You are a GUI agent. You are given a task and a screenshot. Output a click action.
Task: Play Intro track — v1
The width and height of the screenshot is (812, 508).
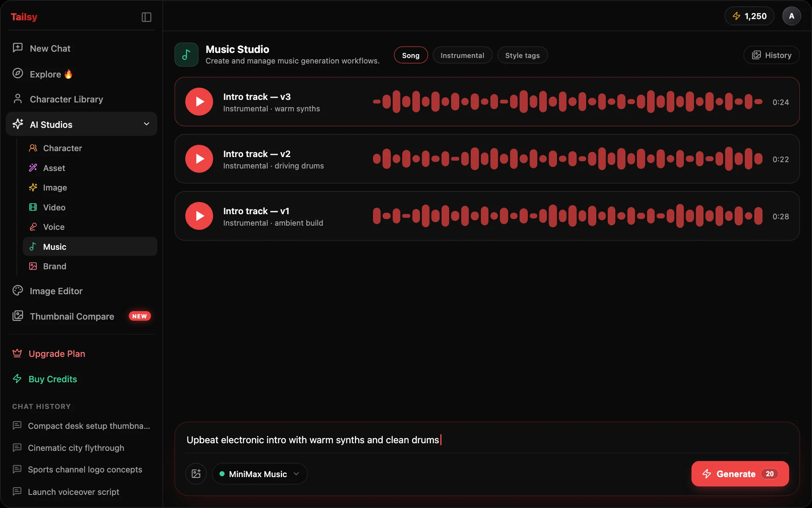199,216
